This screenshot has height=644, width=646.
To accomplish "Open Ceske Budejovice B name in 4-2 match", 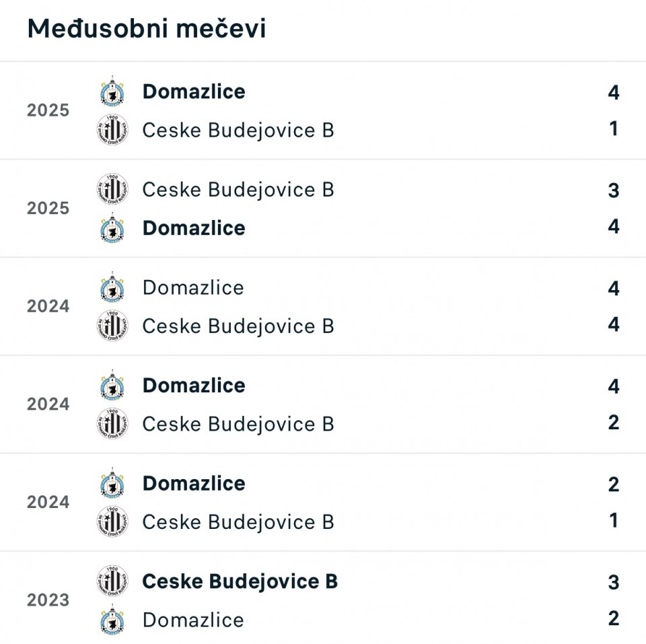I will click(238, 424).
